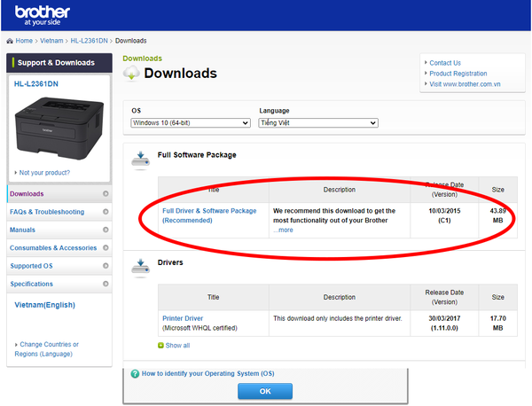Click arrow icon next to Manuals

coord(106,230)
